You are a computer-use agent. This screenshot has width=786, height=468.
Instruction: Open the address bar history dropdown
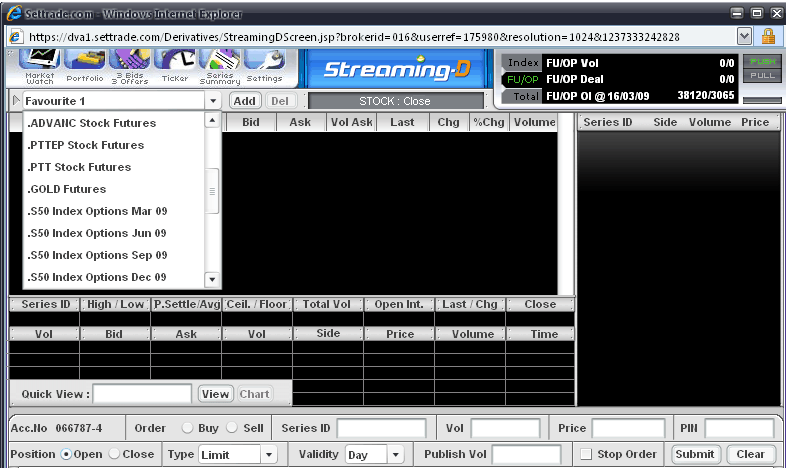[x=744, y=36]
